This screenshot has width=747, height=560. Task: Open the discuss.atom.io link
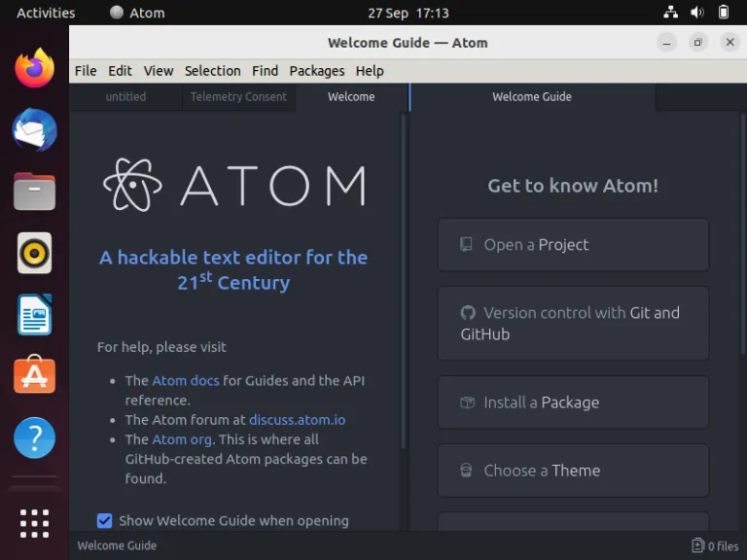298,420
